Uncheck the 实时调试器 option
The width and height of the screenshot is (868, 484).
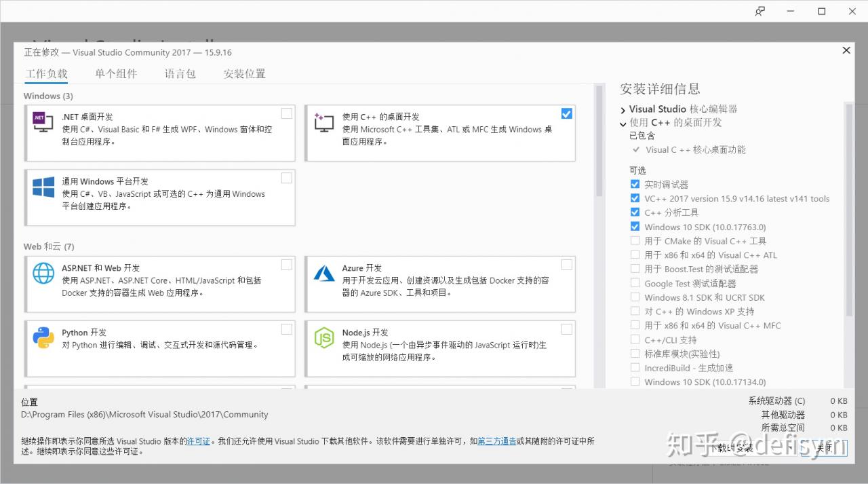(x=635, y=184)
